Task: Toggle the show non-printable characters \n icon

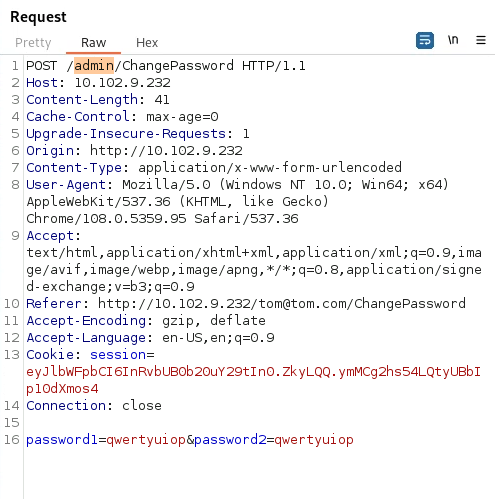Action: [453, 40]
